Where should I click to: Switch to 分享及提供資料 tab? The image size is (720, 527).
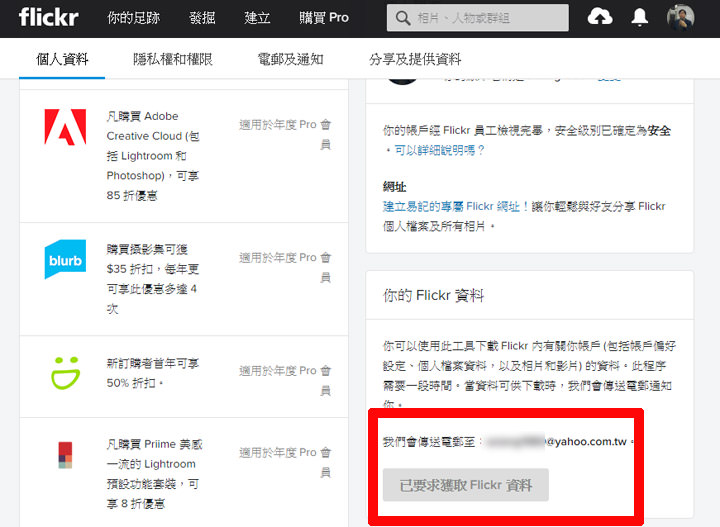(x=415, y=59)
